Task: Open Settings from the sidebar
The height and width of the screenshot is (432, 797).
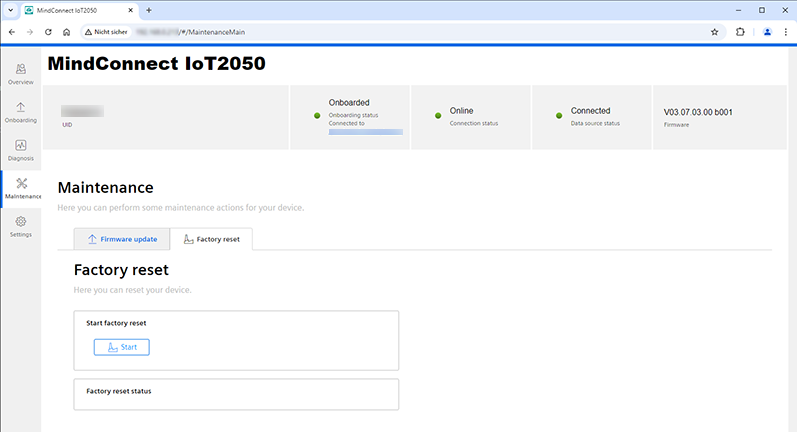Action: tap(21, 227)
